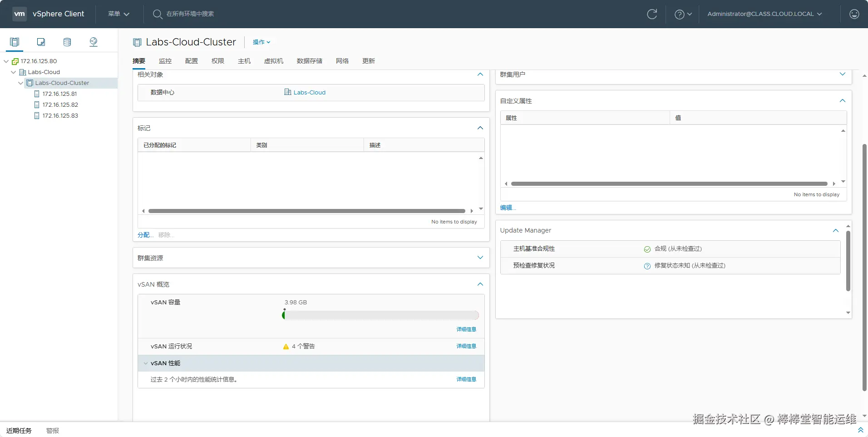This screenshot has height=437, width=868.
Task: Open the 操作 actions dropdown
Action: [261, 42]
